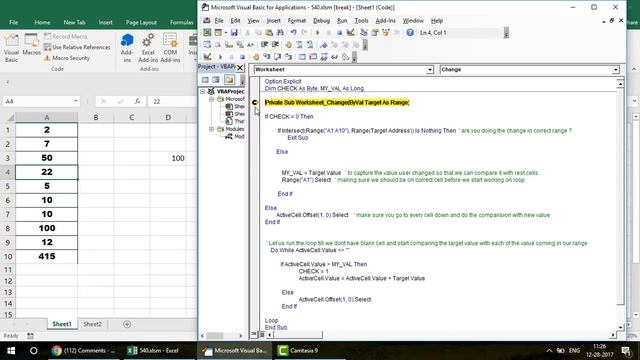Open the Immediate Window from the Debug toolbar

[313, 57]
